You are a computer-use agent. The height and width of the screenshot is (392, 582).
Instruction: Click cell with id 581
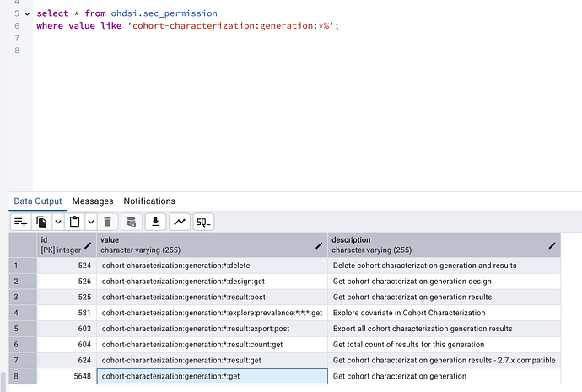(67, 313)
